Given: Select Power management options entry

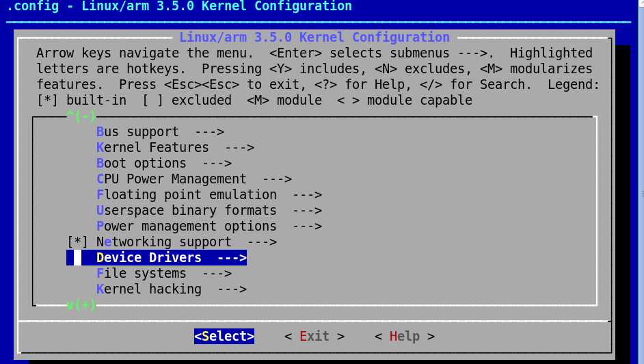Looking at the screenshot, I should point(209,226).
